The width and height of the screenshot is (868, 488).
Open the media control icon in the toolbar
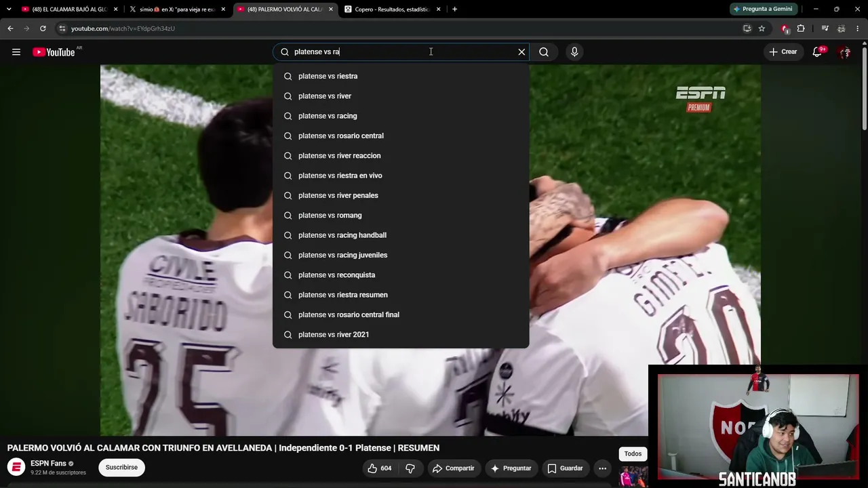point(825,28)
